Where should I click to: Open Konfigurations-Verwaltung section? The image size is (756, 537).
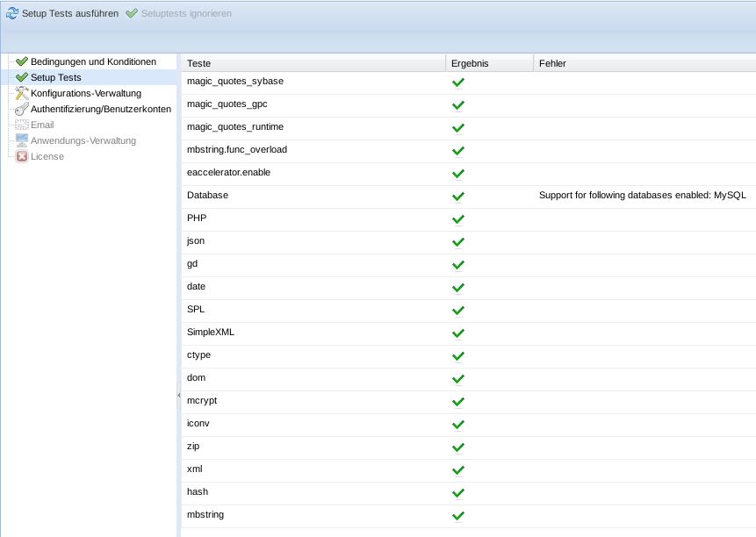[86, 93]
